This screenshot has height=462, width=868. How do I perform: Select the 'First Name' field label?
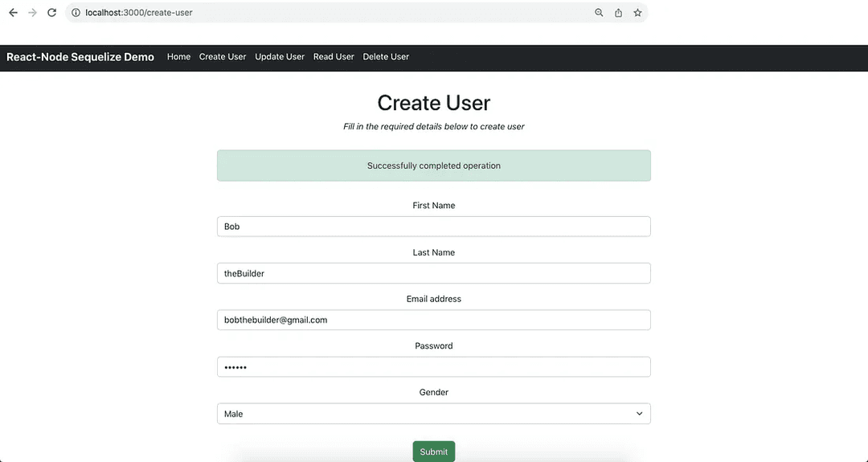(x=434, y=205)
